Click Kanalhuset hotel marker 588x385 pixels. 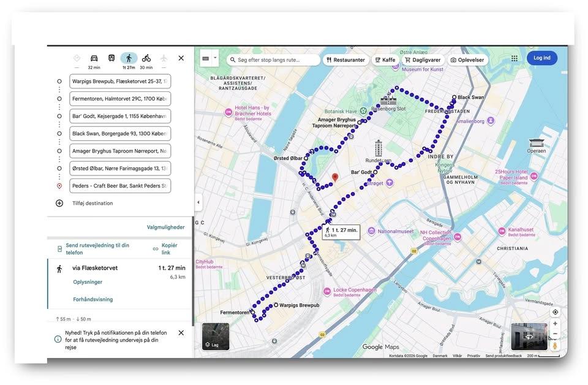pos(502,232)
